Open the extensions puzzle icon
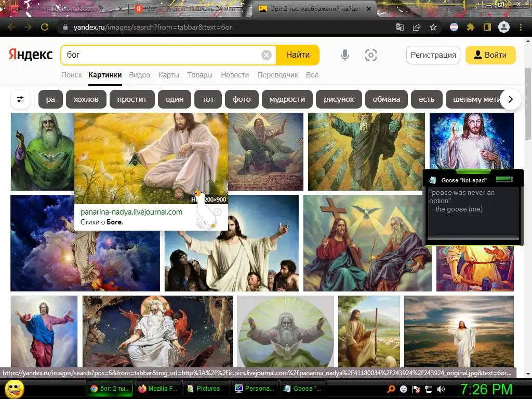The width and height of the screenshot is (532, 399). point(470,27)
